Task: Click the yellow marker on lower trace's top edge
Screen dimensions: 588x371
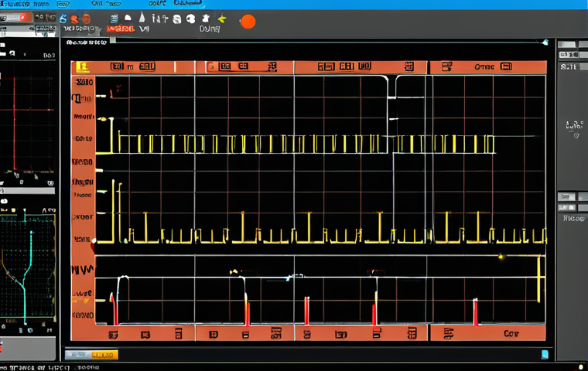Action: [501, 257]
